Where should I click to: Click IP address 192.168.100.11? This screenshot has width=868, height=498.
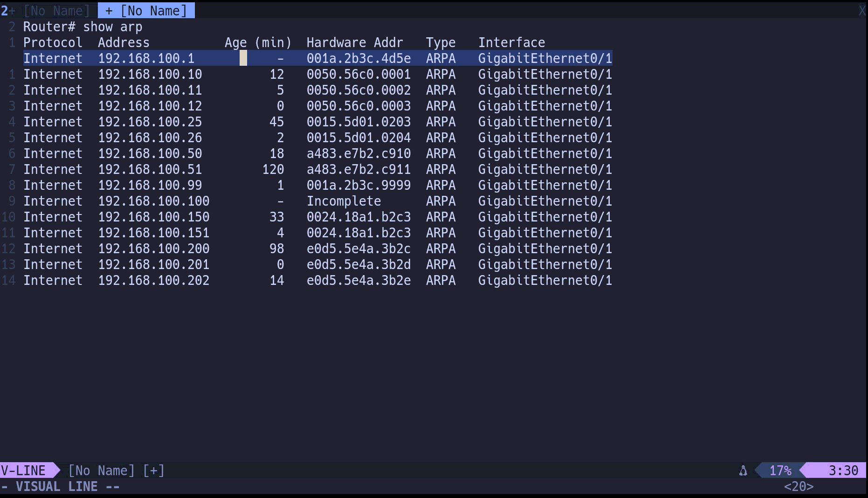click(150, 90)
